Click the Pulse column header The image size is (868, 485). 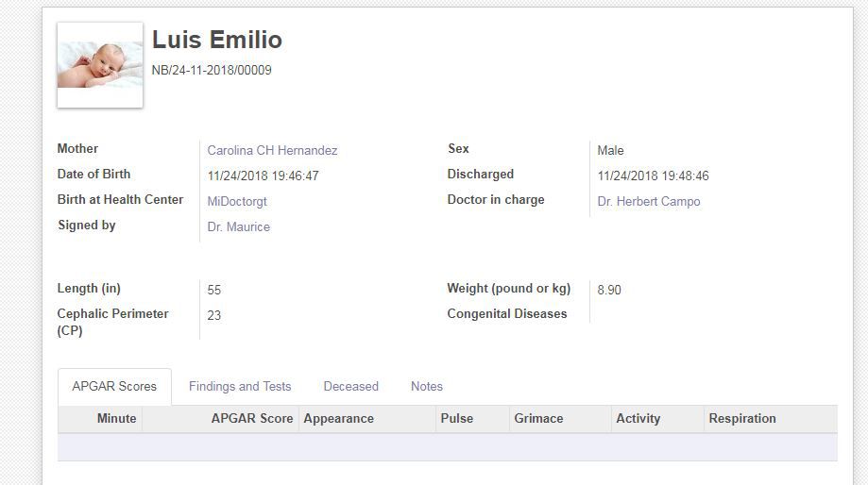click(457, 419)
